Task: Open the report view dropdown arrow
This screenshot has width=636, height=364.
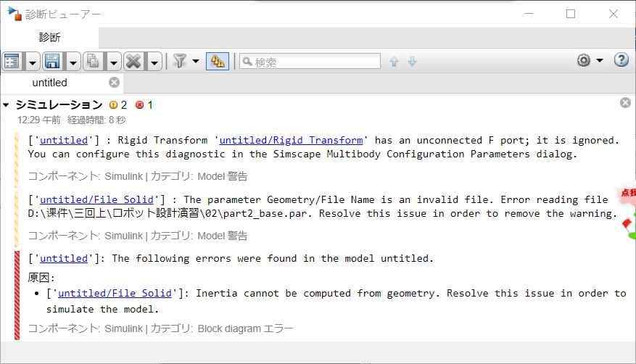Action: pyautogui.click(x=33, y=62)
